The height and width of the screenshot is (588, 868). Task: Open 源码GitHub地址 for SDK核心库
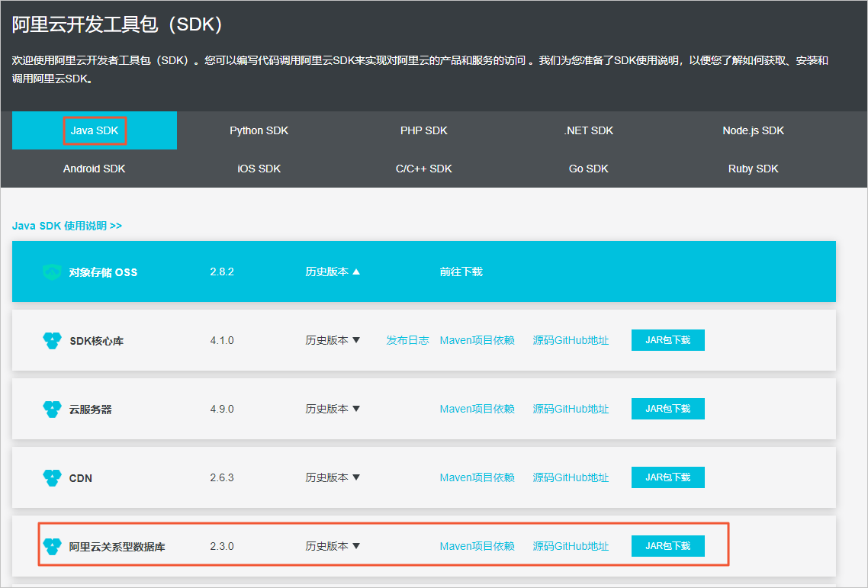coord(571,340)
